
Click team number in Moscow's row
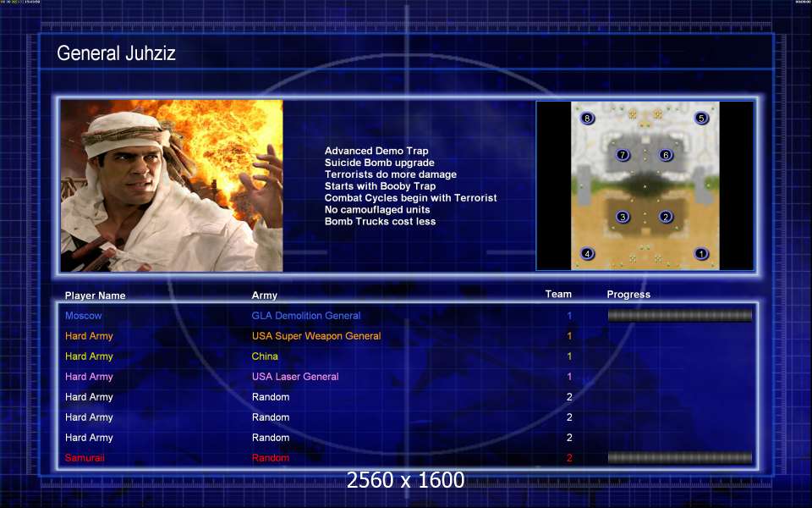(569, 316)
